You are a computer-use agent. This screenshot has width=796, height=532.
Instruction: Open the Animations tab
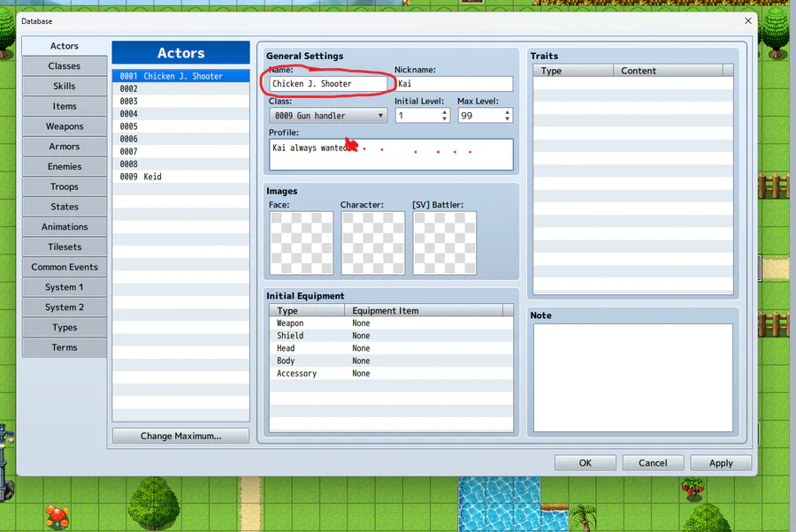(65, 227)
